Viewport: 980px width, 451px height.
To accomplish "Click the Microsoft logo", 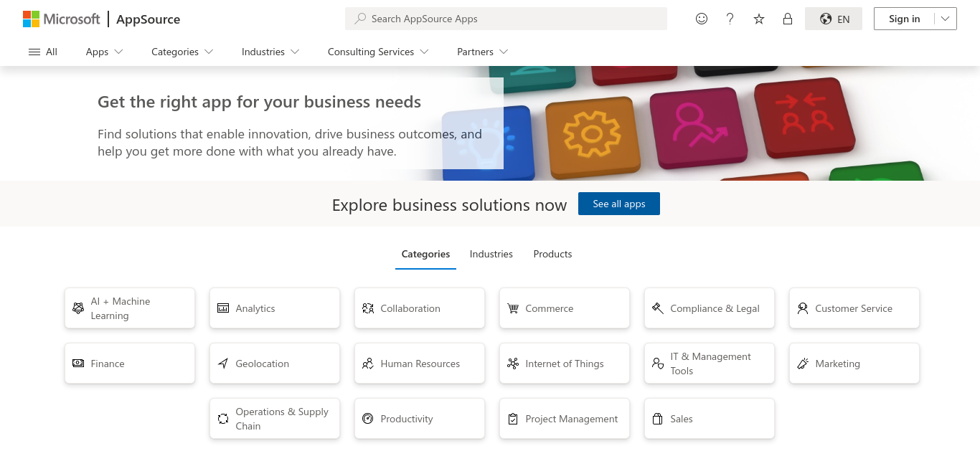I will pyautogui.click(x=62, y=19).
